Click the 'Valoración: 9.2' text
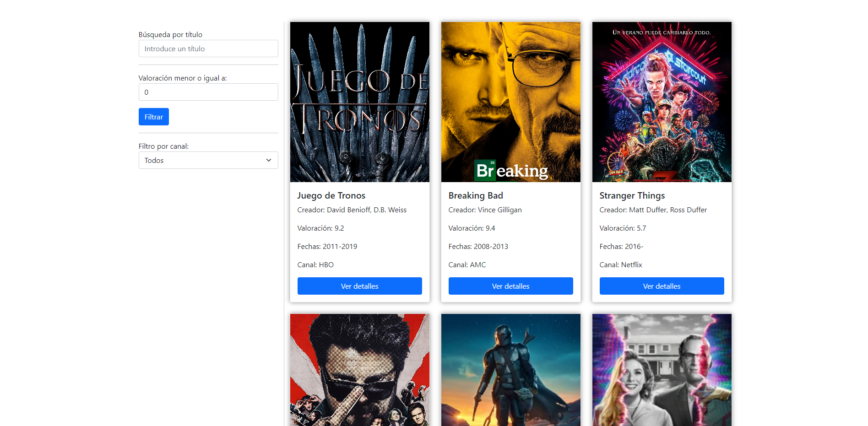The width and height of the screenshot is (868, 426). (320, 228)
